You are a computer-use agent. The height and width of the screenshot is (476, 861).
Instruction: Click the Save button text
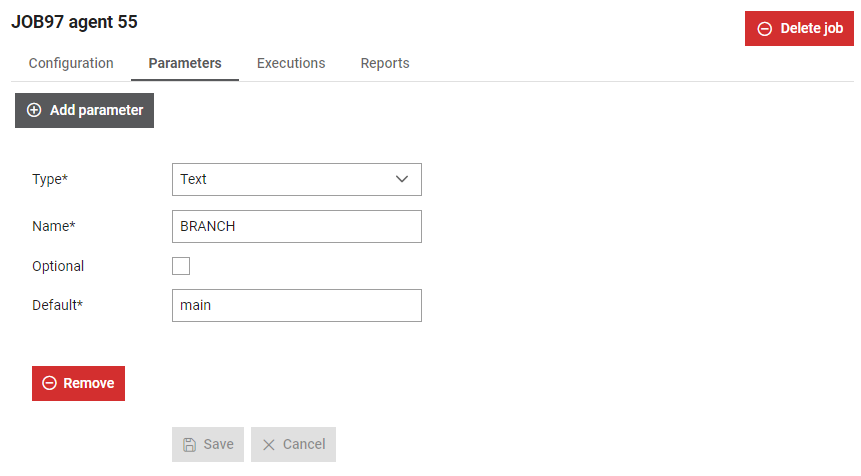(x=219, y=444)
